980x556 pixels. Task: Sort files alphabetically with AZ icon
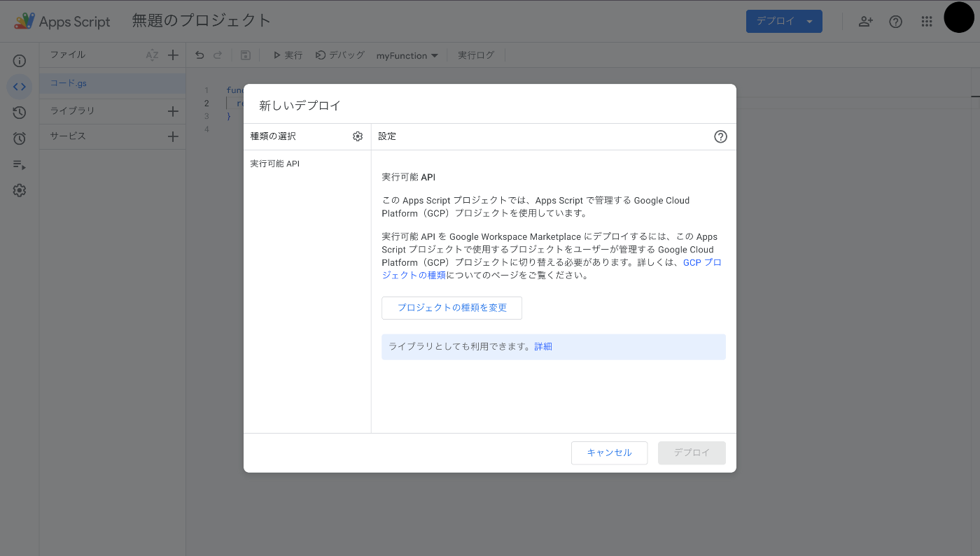[x=152, y=55]
